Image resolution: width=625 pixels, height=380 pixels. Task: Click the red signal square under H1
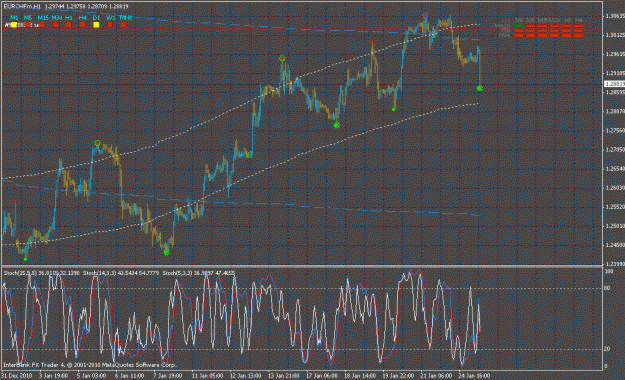(x=69, y=25)
